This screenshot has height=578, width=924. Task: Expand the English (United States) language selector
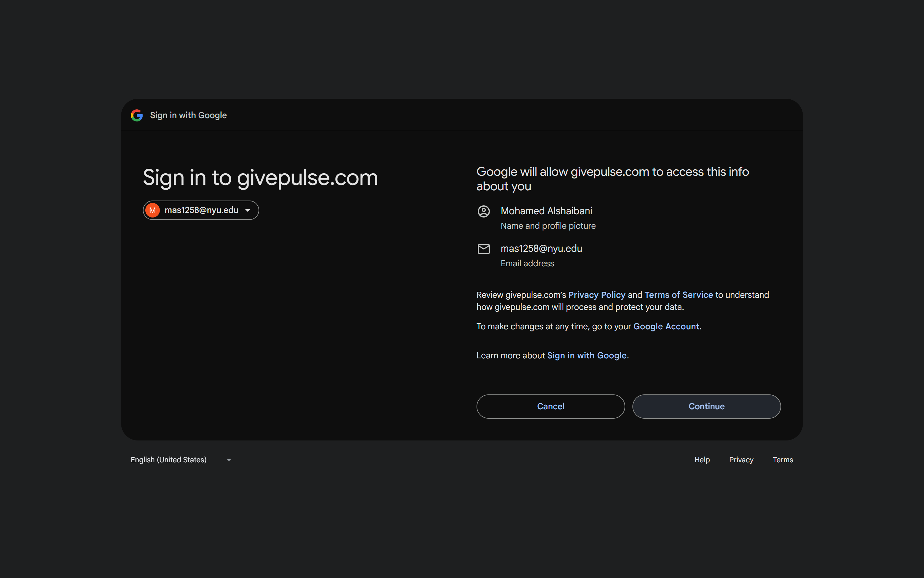[x=181, y=460]
